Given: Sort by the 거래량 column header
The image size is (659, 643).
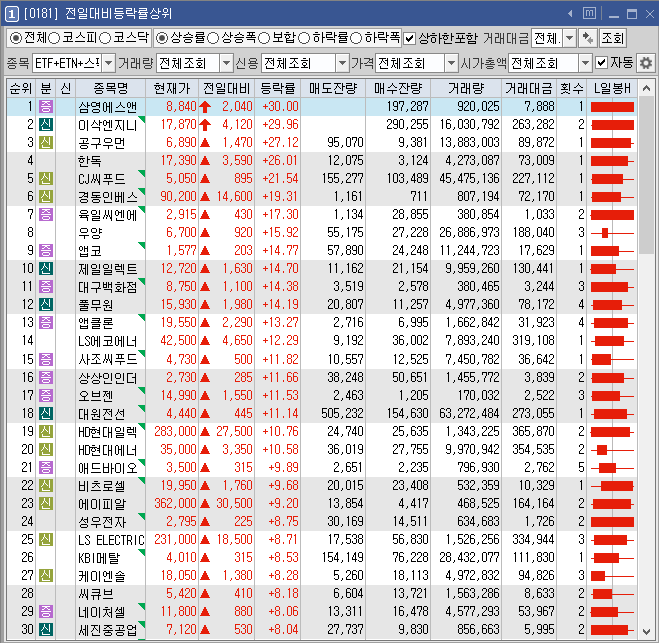Looking at the screenshot, I should click(x=466, y=88).
